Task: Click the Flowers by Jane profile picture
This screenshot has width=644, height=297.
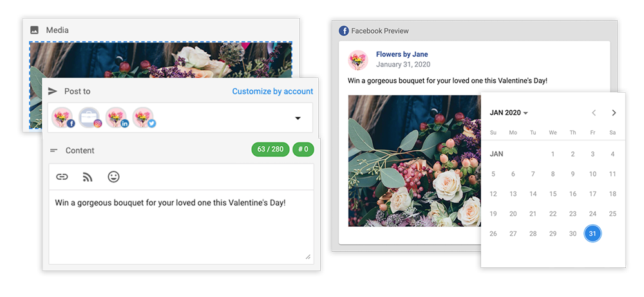Action: pos(358,60)
